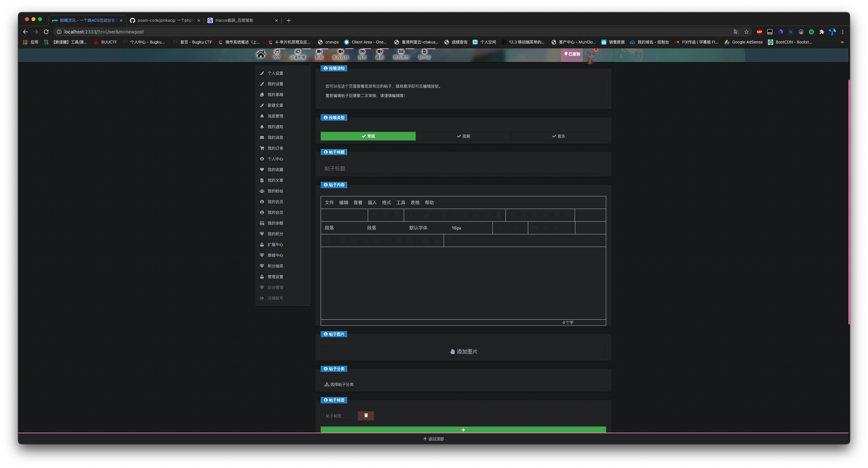This screenshot has height=468, width=868.
Task: Open the highlight color dropdown arrow
Action: coord(435,215)
